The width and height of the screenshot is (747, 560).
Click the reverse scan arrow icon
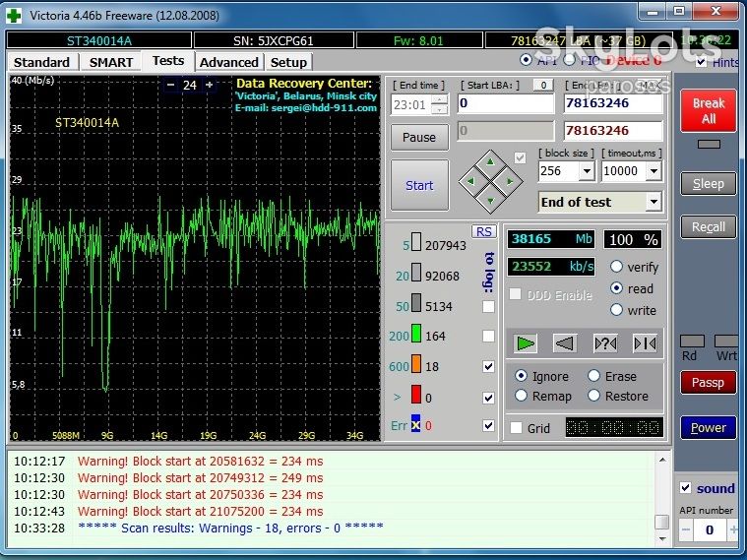[565, 343]
